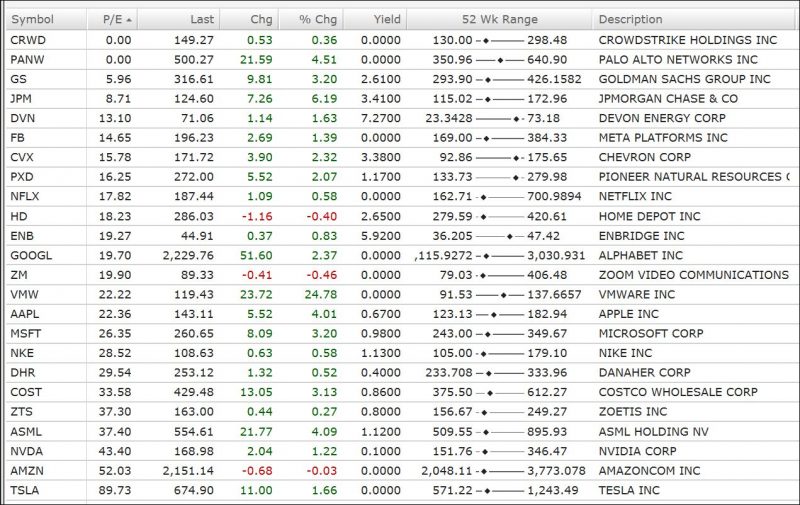The width and height of the screenshot is (800, 505).
Task: Select the ZTS ticker
Action: (x=21, y=412)
